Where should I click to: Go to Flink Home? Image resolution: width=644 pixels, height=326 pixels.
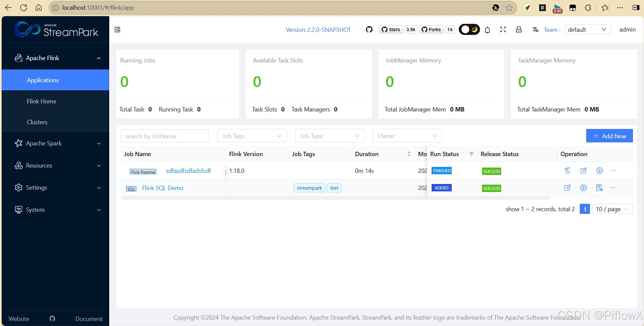[55, 101]
